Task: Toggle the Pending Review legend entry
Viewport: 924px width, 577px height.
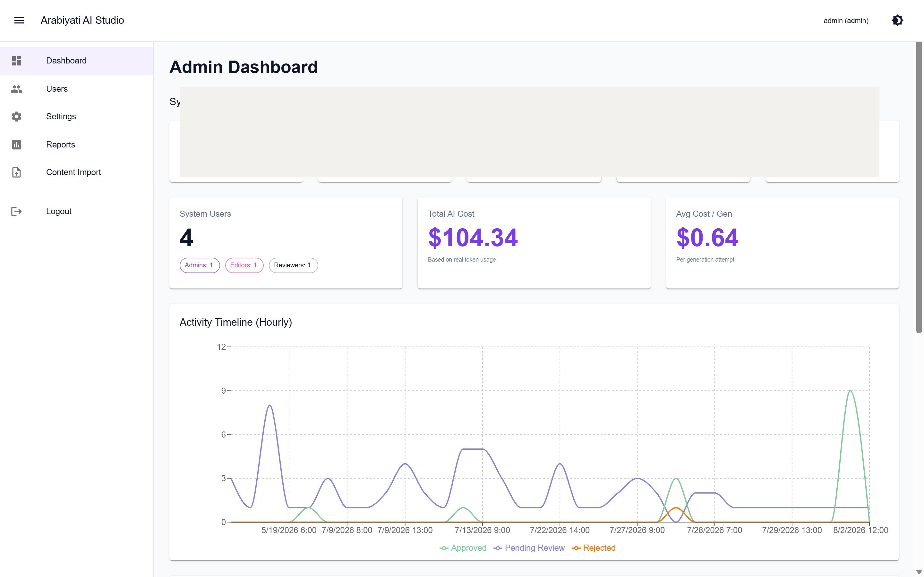Action: (529, 548)
